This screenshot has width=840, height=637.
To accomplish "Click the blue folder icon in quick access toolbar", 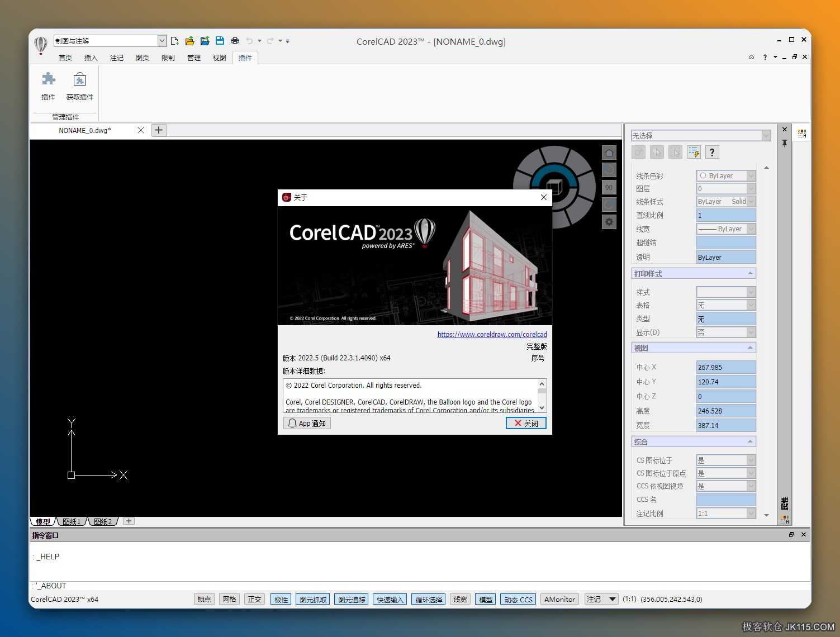I will [x=205, y=41].
